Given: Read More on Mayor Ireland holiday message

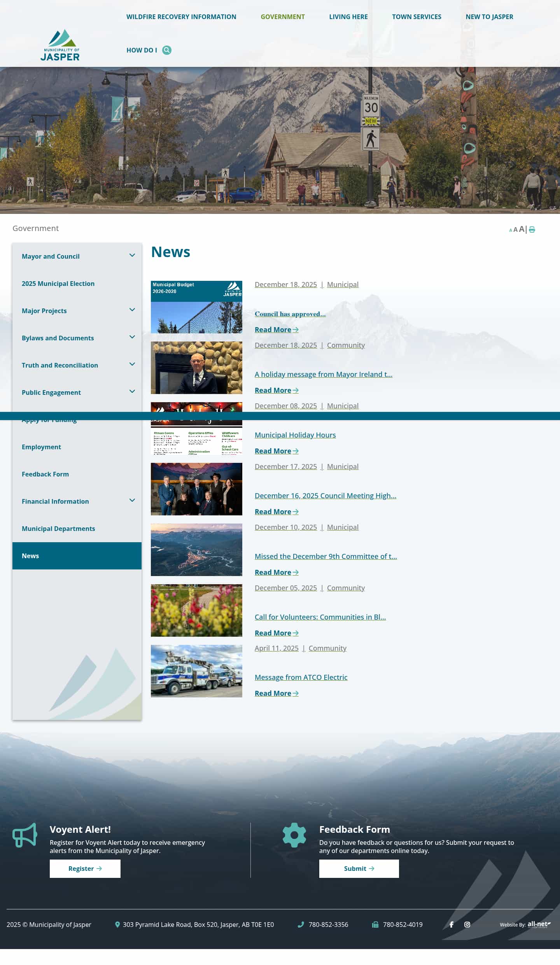Looking at the screenshot, I should 276,390.
